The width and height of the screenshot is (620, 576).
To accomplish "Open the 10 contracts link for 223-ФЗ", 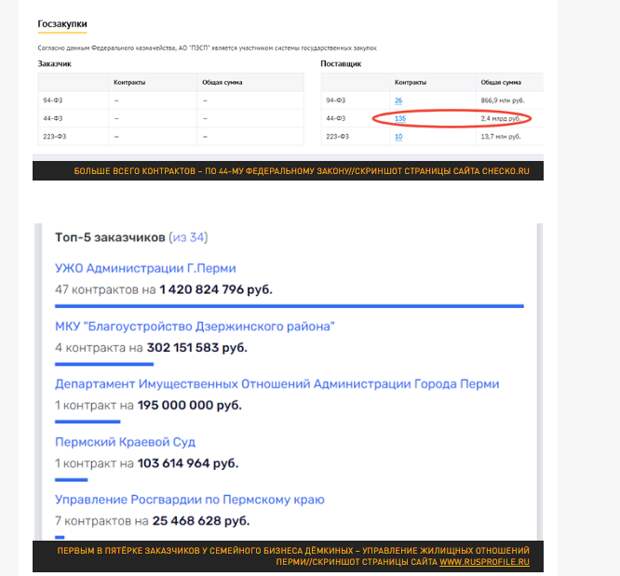I will (x=398, y=136).
